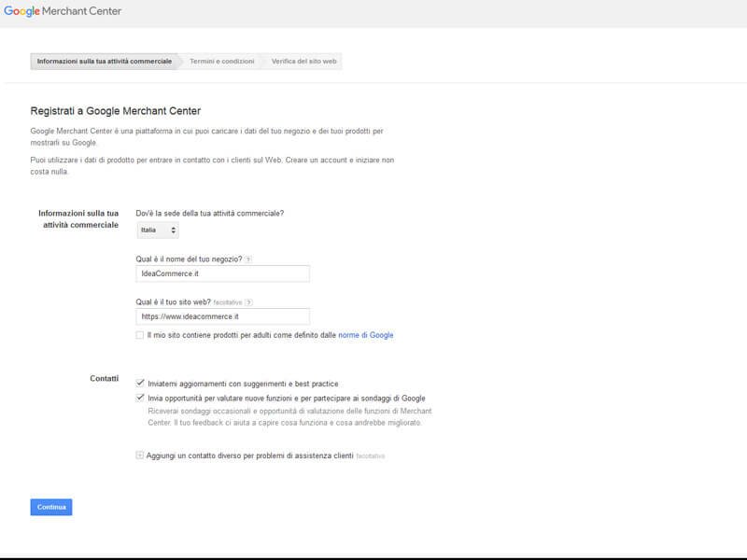
Task: Open the norme di Google link
Action: point(366,335)
